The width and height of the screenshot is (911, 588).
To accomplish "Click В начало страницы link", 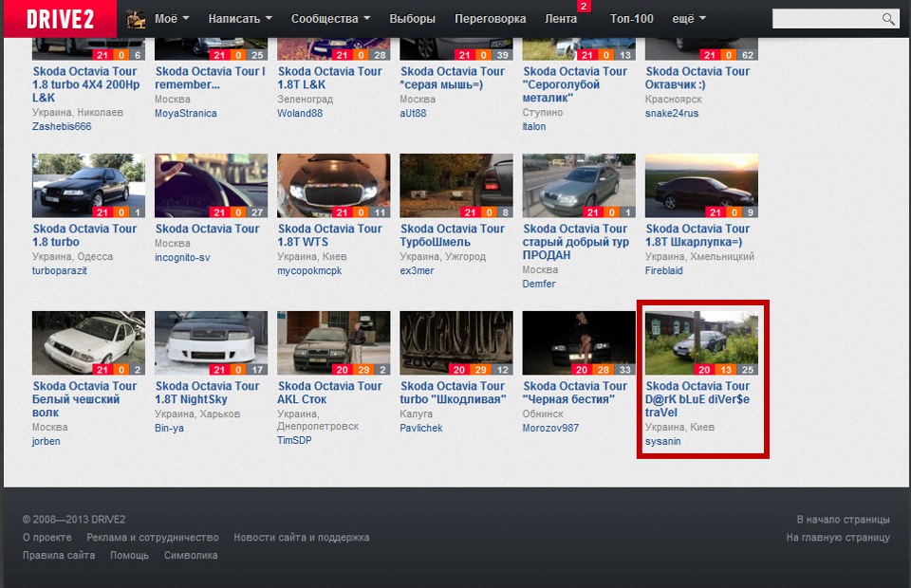I will [x=843, y=520].
